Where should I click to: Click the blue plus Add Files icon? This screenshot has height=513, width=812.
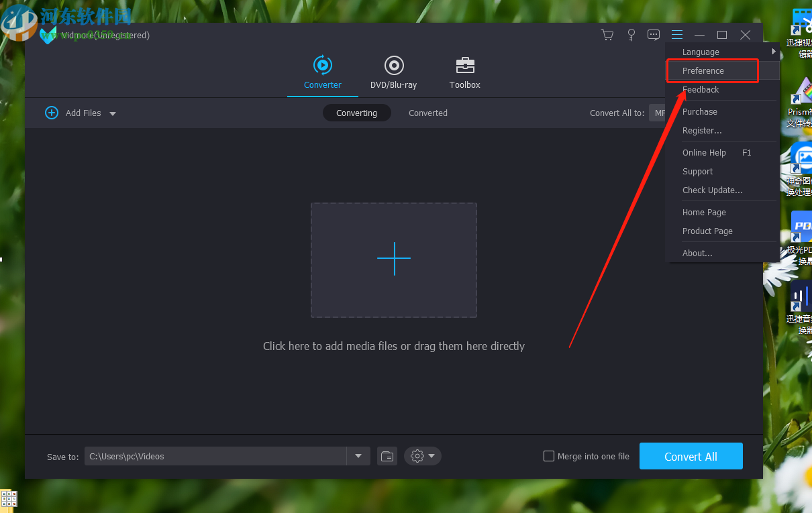click(x=52, y=113)
